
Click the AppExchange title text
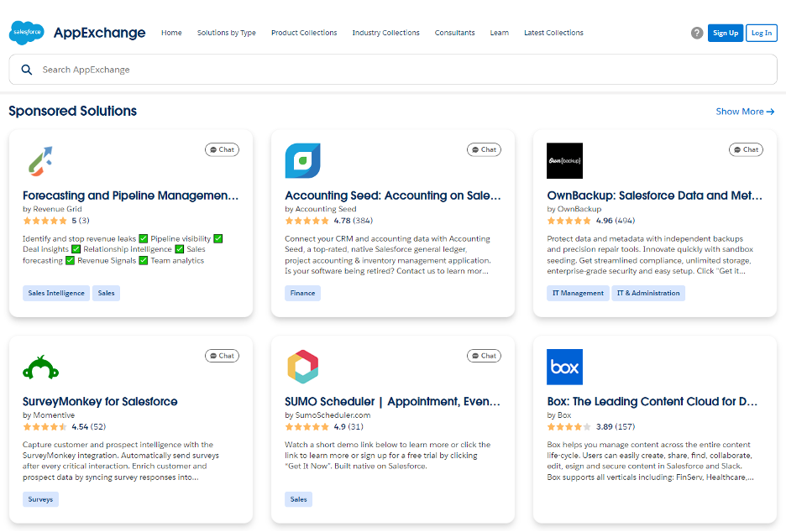click(100, 33)
